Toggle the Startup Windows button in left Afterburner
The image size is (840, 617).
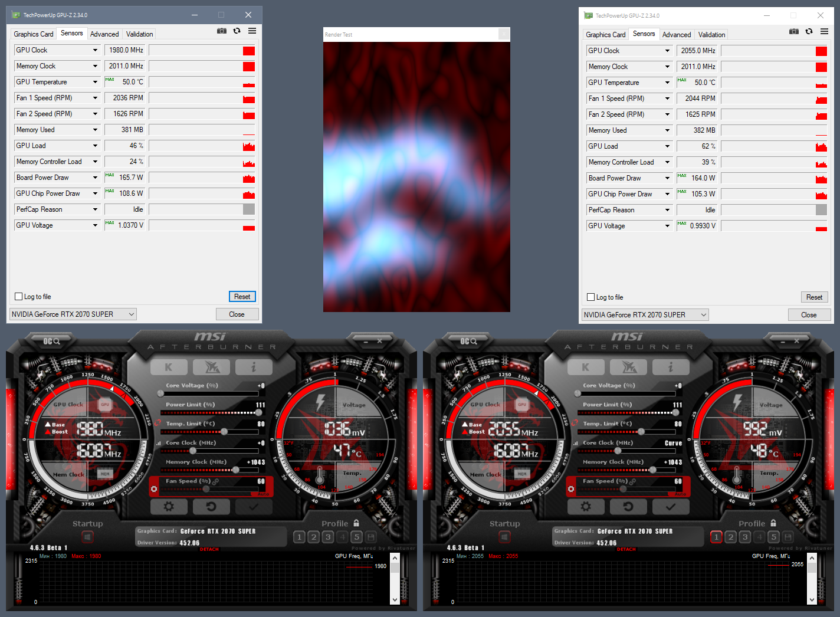pyautogui.click(x=87, y=537)
